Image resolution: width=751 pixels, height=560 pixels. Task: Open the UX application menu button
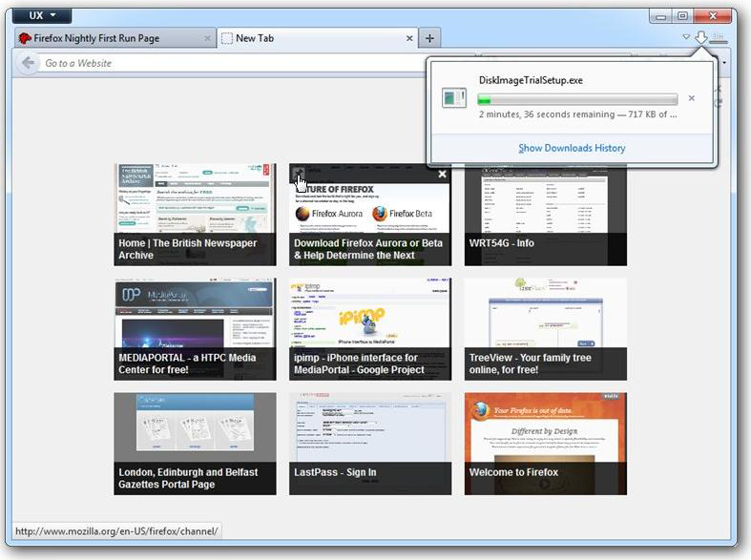click(42, 15)
